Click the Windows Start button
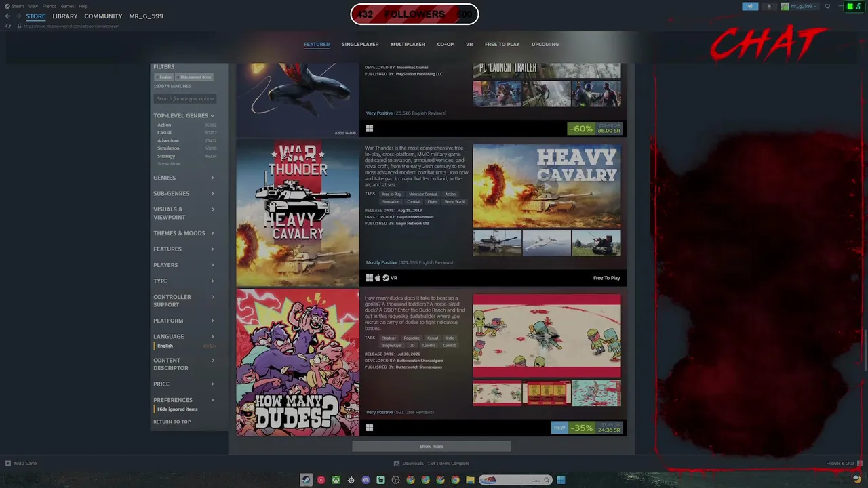The height and width of the screenshot is (488, 868). click(561, 480)
